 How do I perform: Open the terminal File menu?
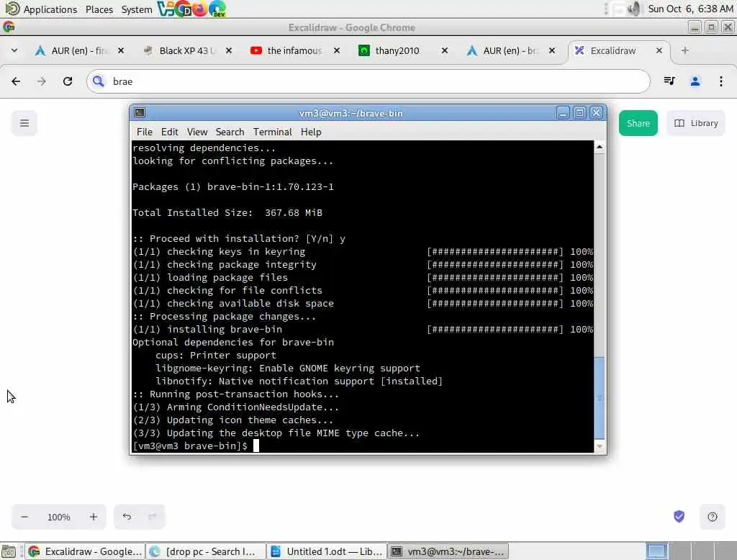144,132
